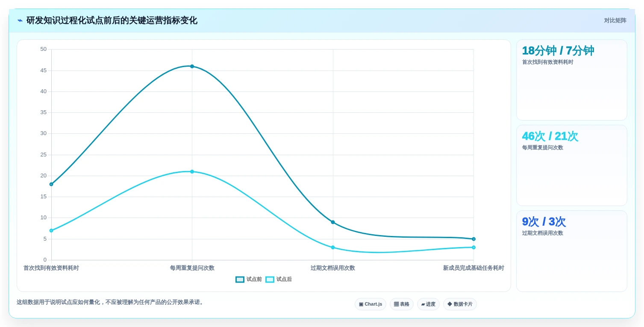Click the card caption 首次找到有效资料耗时

click(548, 62)
